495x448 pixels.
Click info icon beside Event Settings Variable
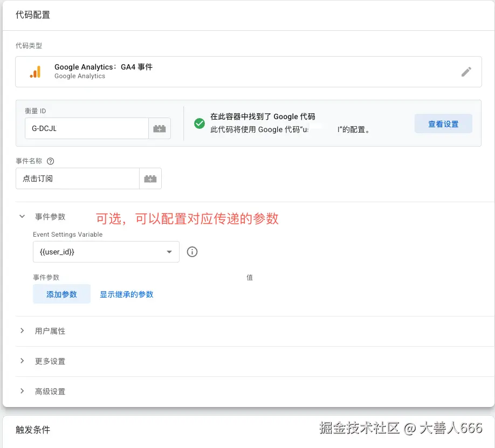click(192, 252)
